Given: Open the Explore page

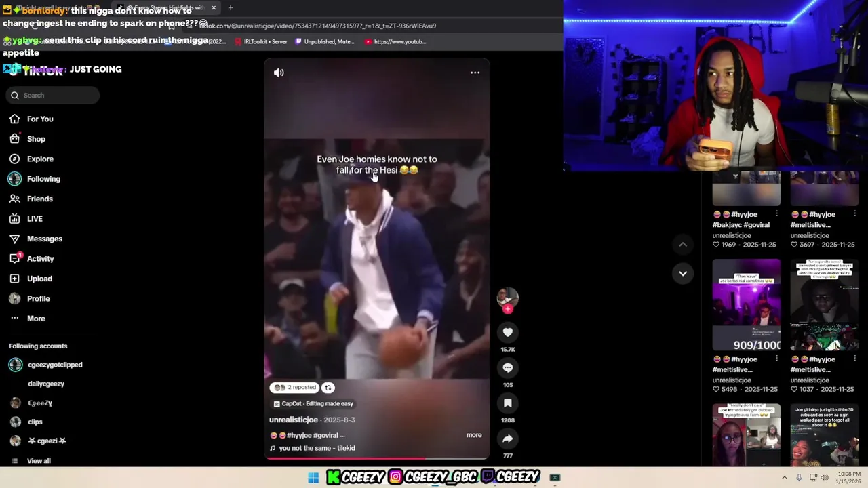Looking at the screenshot, I should 40,159.
